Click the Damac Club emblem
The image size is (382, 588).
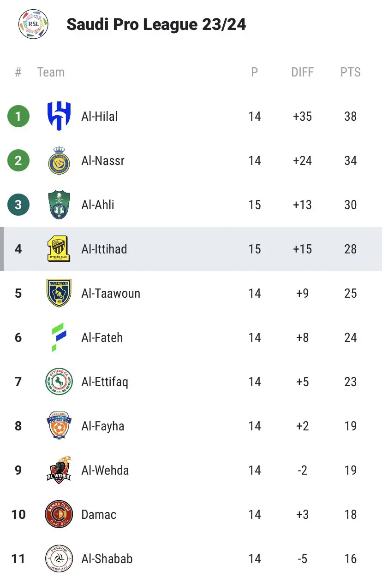[x=59, y=514]
